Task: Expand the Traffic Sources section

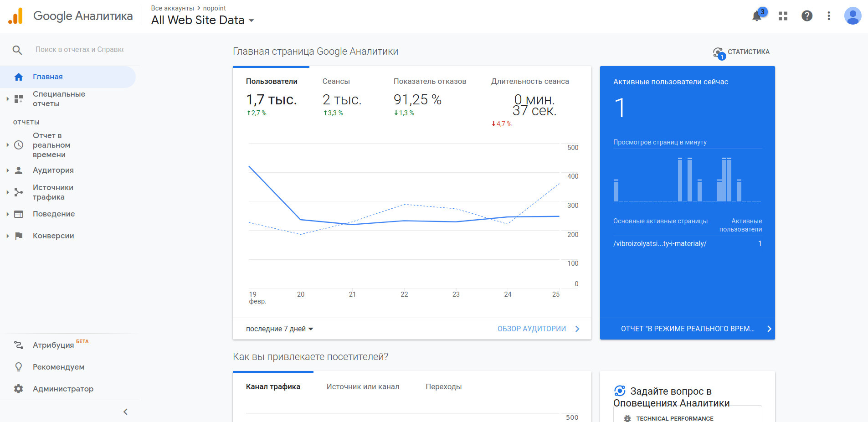Action: pyautogui.click(x=53, y=192)
